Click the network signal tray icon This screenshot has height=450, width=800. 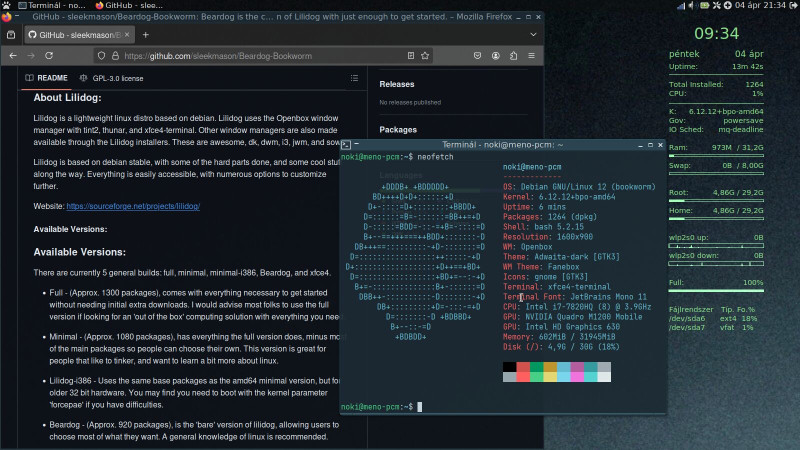[681, 5]
